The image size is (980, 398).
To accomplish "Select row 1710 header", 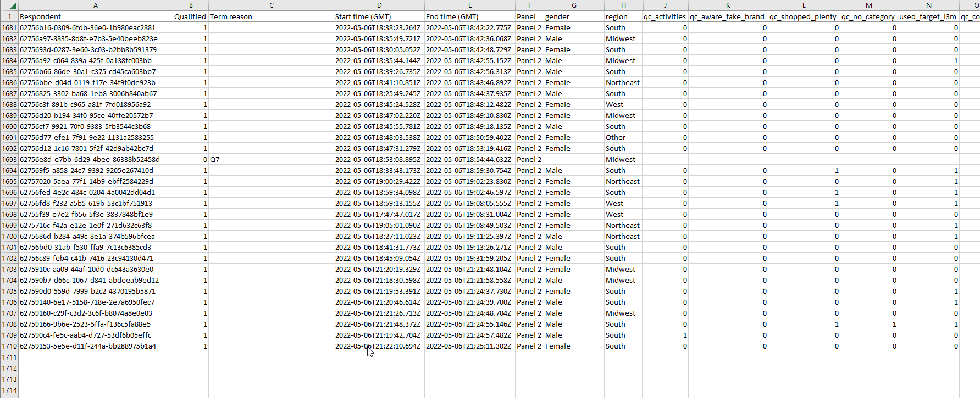I will tap(9, 346).
